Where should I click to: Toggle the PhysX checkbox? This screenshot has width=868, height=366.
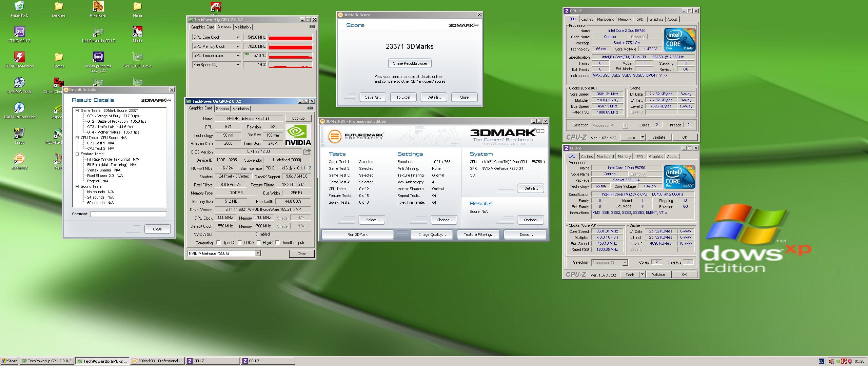pos(259,243)
